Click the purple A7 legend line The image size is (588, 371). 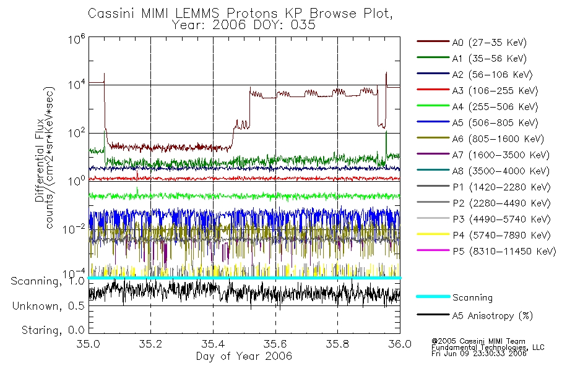point(433,153)
